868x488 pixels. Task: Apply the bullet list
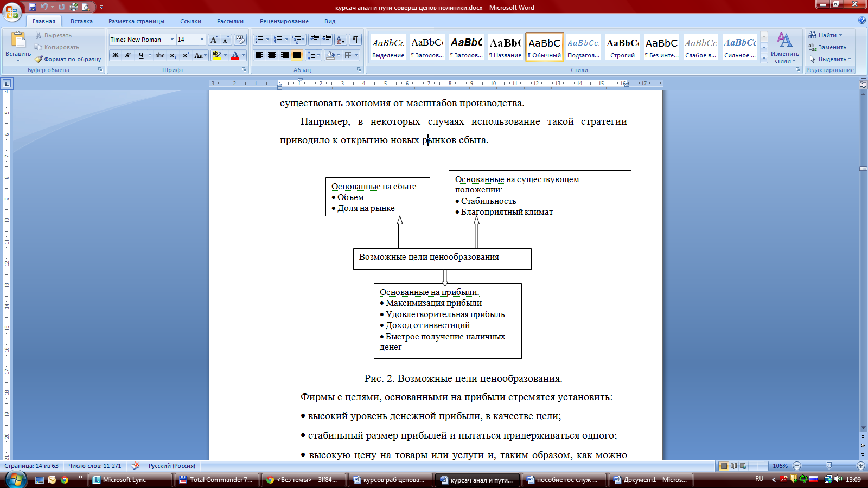pos(259,40)
